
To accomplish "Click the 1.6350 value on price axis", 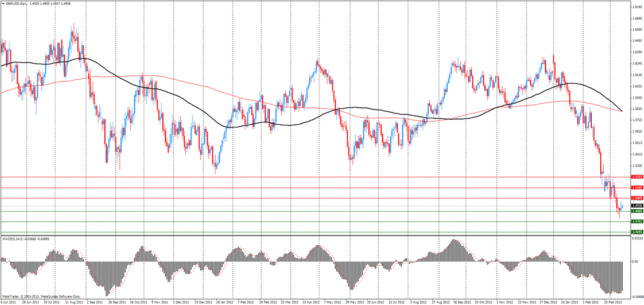I will pos(637,52).
